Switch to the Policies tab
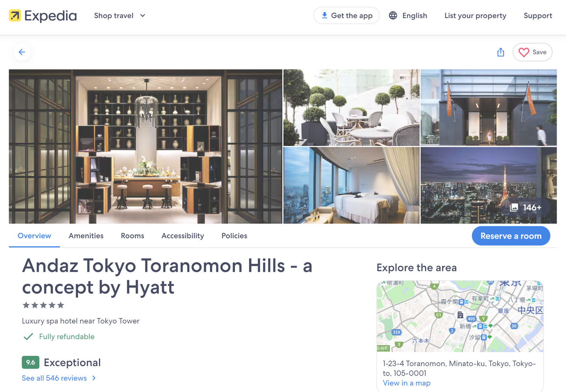 [234, 236]
